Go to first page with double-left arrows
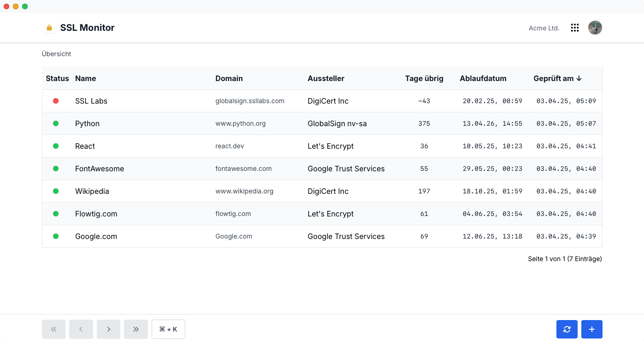 53,329
